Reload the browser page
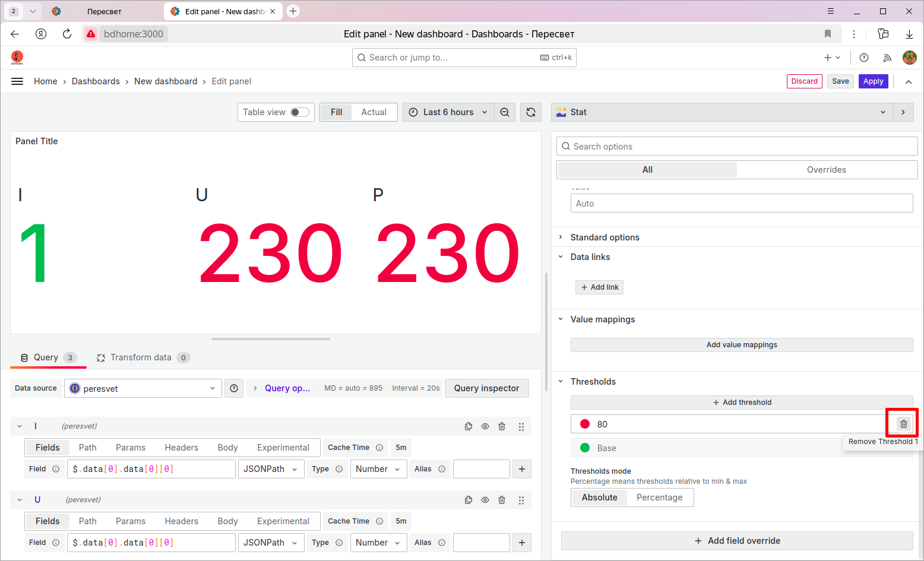The height and width of the screenshot is (561, 924). 67,34
